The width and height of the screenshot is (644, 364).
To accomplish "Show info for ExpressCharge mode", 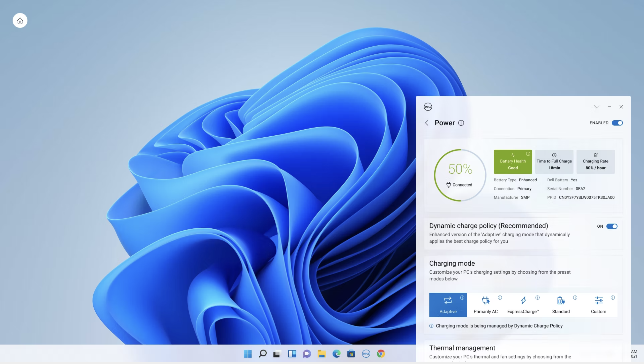I will coord(538,297).
